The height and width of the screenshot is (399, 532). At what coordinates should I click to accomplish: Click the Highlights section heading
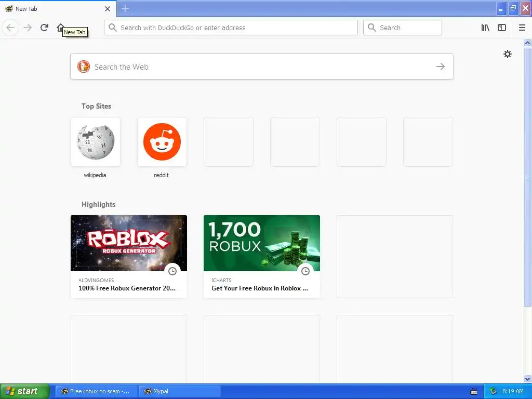[98, 204]
